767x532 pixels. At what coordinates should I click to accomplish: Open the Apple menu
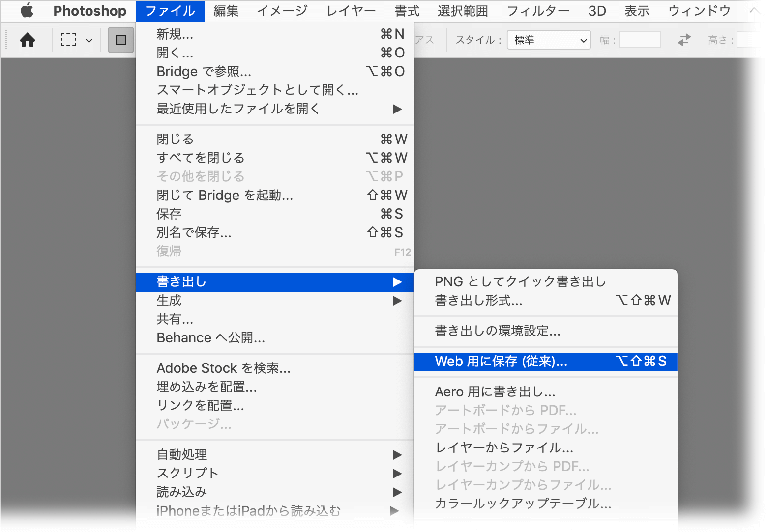pos(27,10)
